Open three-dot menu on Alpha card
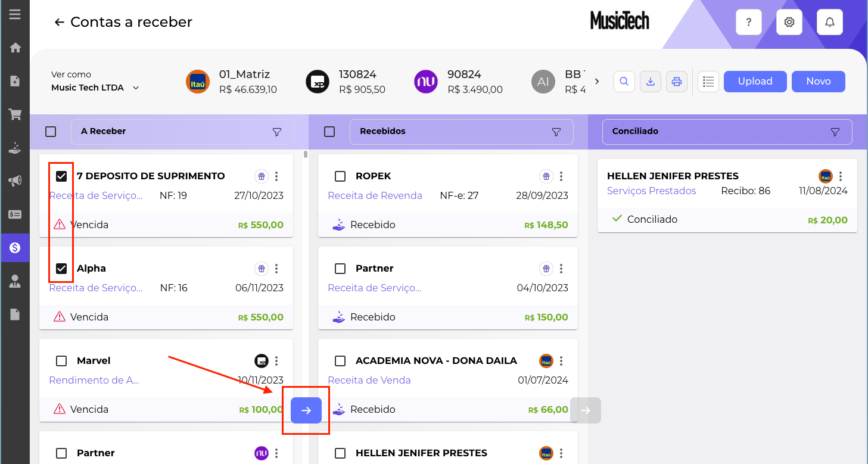Screen dimensions: 868x464 tap(276, 269)
